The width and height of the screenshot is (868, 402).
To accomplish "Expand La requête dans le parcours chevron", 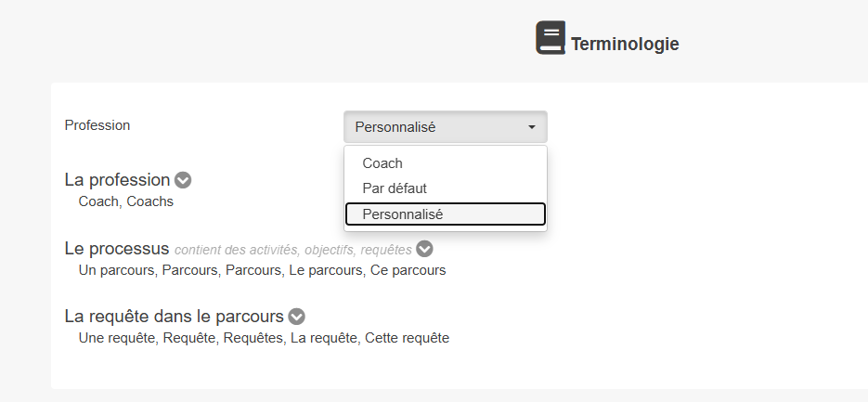I will click(297, 317).
